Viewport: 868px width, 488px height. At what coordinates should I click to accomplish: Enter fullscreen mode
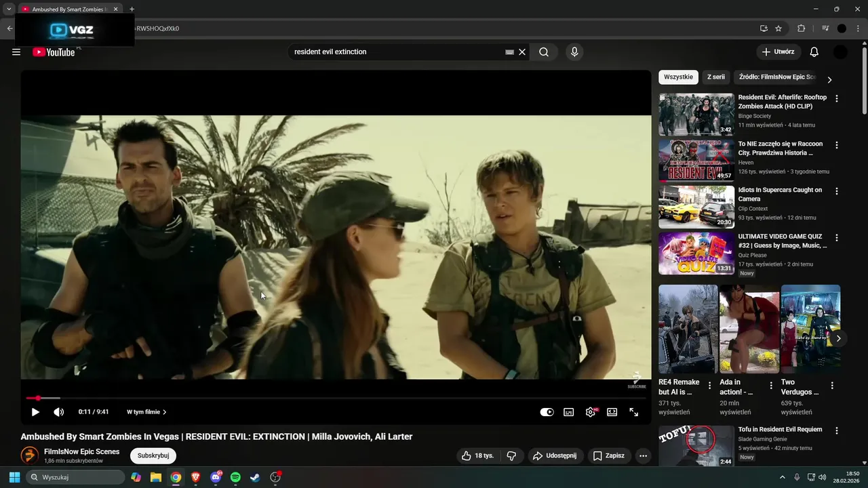tap(634, 412)
